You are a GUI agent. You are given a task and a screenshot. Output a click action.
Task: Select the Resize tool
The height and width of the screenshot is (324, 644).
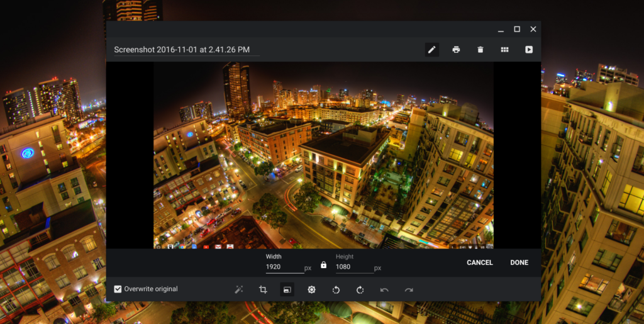[x=287, y=289]
